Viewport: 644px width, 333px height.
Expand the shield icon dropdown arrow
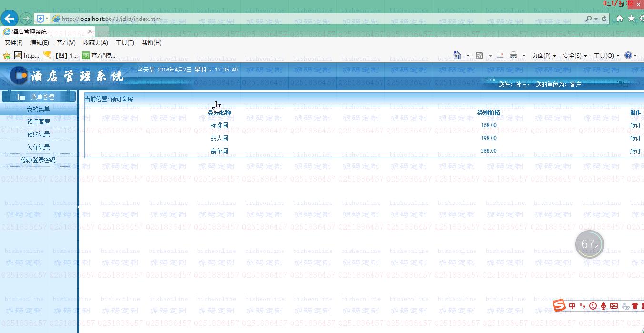(x=47, y=19)
